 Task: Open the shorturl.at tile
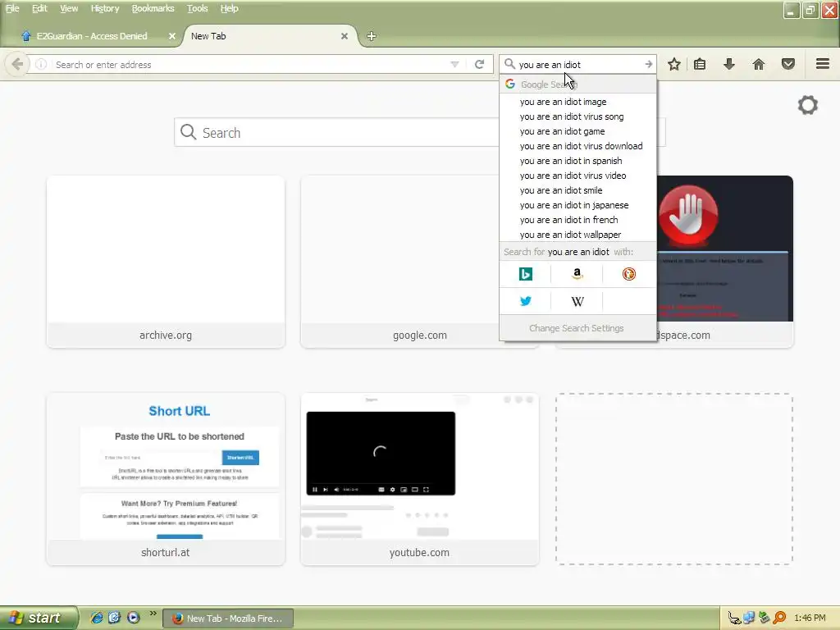coord(166,479)
